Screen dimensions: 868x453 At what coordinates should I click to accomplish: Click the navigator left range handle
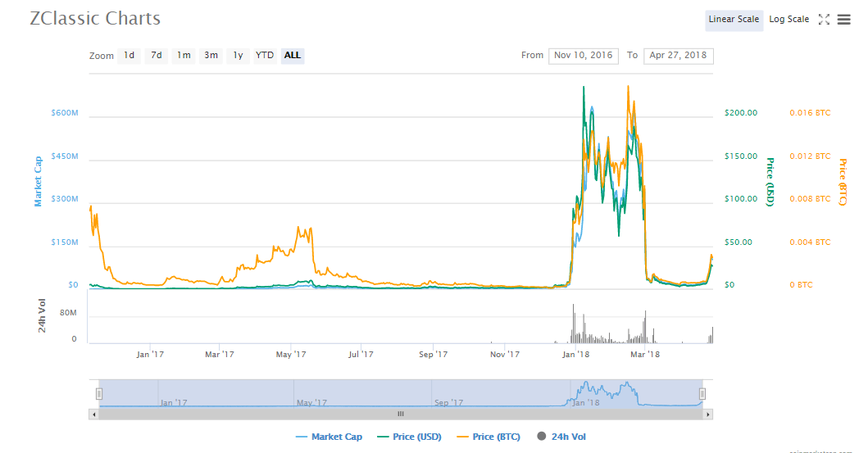tap(99, 394)
